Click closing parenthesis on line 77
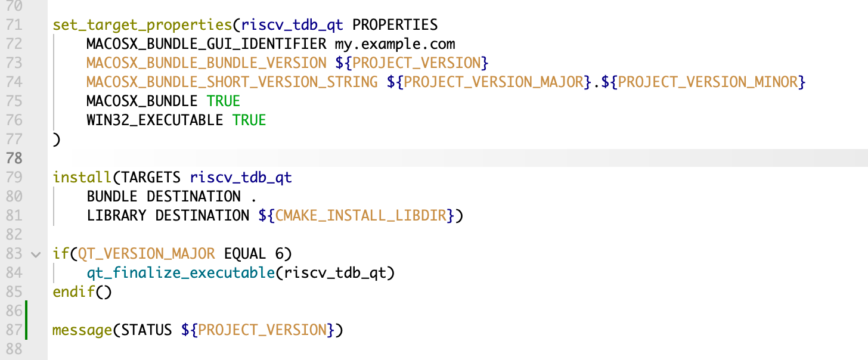This screenshot has height=360, width=868. click(57, 139)
